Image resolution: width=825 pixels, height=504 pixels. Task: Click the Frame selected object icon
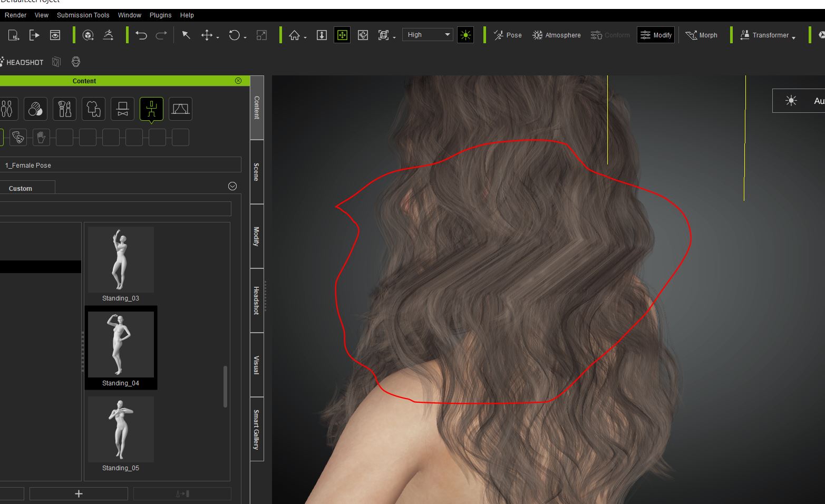pyautogui.click(x=384, y=35)
